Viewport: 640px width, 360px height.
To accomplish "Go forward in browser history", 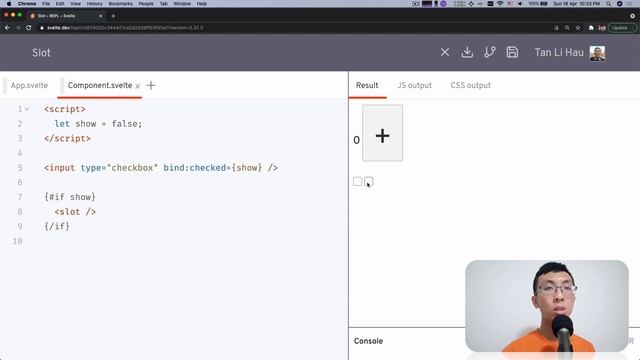I will click(18, 28).
